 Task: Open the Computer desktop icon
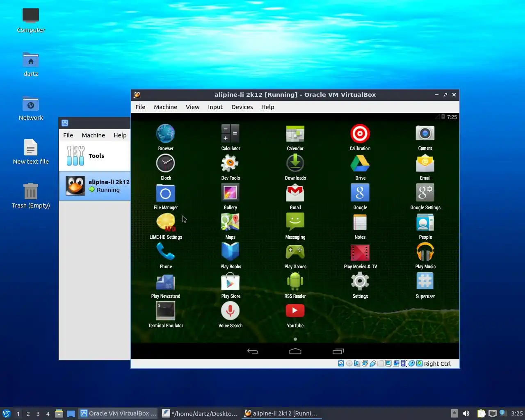pos(31,20)
